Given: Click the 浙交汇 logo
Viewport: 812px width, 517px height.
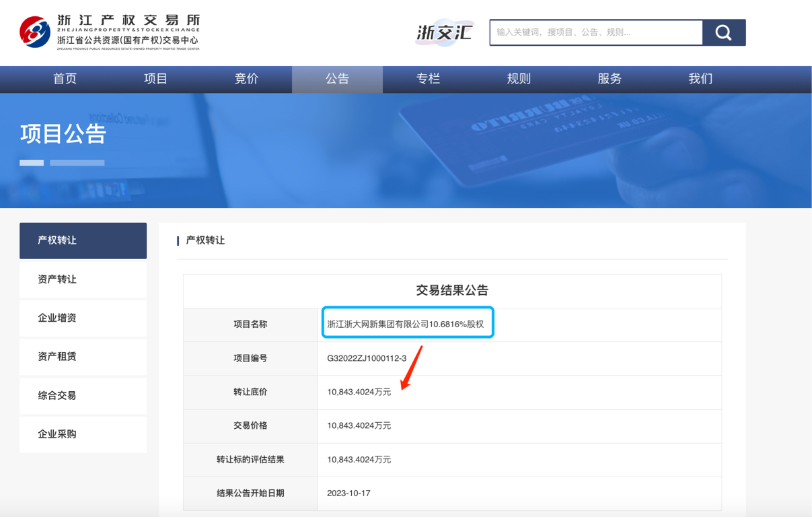Looking at the screenshot, I should tap(444, 32).
